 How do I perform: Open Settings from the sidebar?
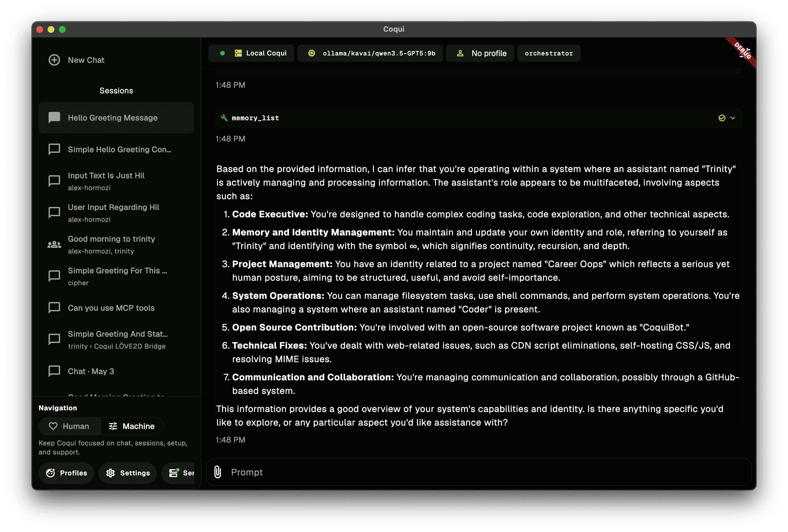tap(128, 473)
